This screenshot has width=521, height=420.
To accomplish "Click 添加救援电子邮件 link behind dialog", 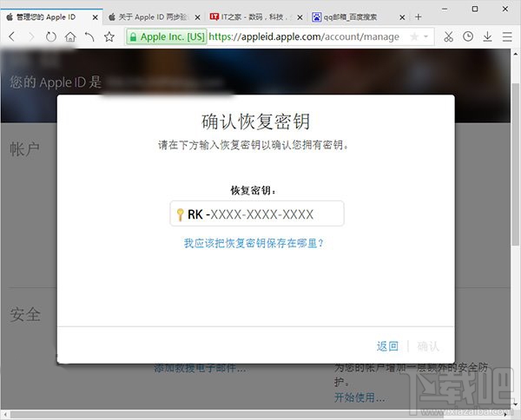I will coord(200,368).
